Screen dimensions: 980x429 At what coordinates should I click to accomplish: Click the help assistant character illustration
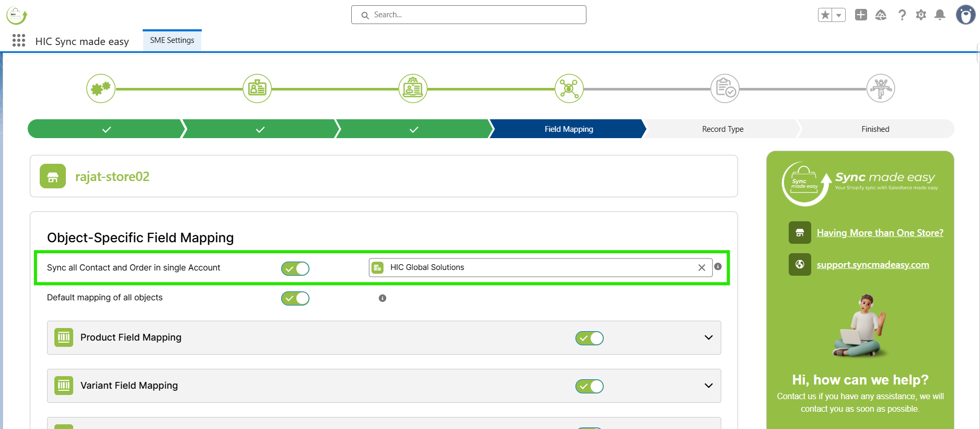coord(860,325)
